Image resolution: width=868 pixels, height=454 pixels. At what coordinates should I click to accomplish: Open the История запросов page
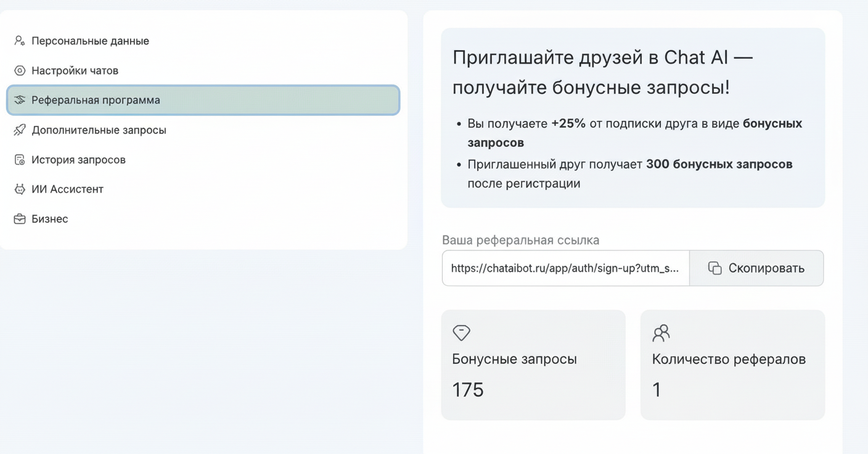(78, 159)
